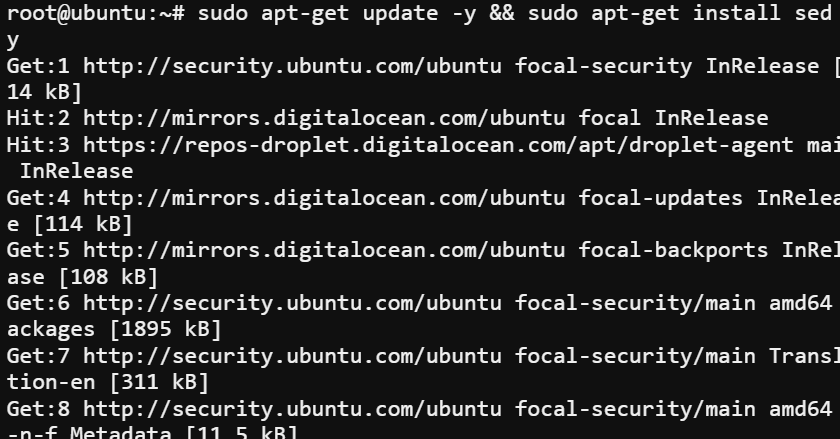This screenshot has height=439, width=840.
Task: Open the Get:4 mirrors.digitalocean.com URL
Action: point(324,198)
